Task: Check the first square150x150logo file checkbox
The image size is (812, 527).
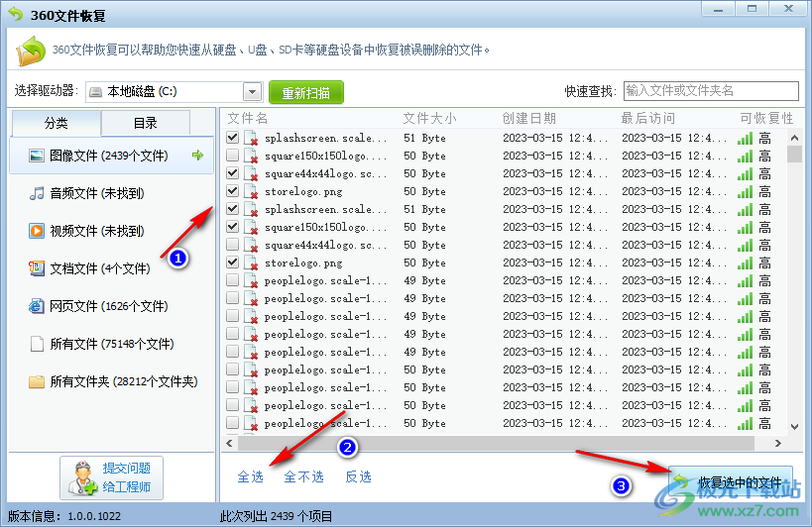Action: pos(233,156)
